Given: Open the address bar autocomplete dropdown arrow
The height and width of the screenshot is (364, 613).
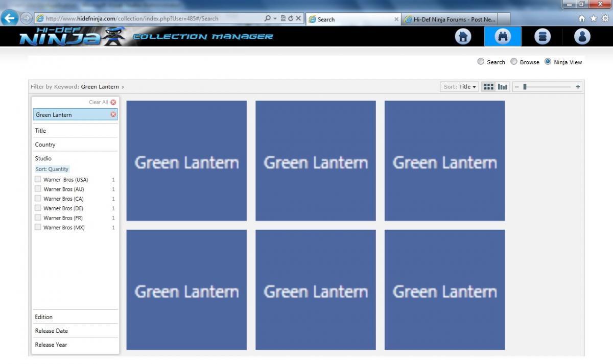Looking at the screenshot, I should coord(275,18).
